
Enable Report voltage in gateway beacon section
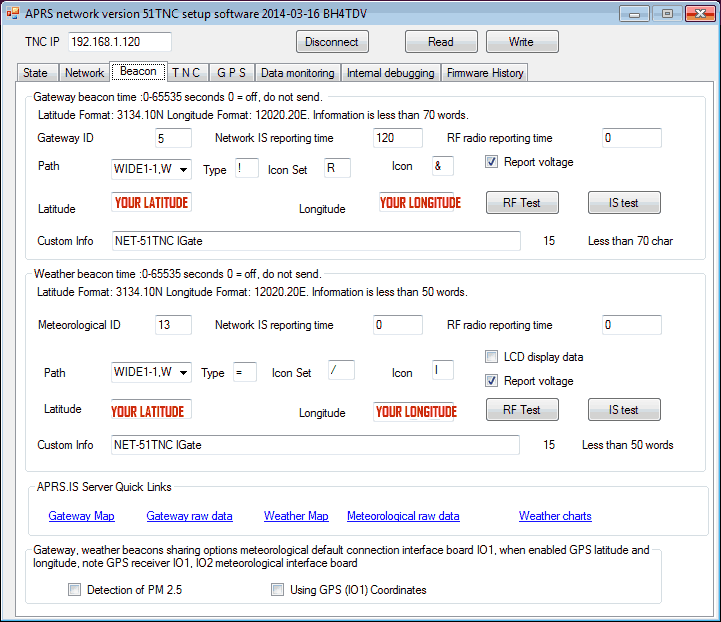pyautogui.click(x=492, y=162)
